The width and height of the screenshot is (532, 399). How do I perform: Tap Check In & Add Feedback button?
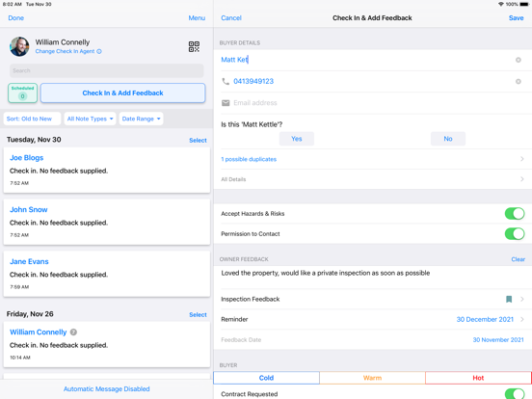click(x=122, y=93)
